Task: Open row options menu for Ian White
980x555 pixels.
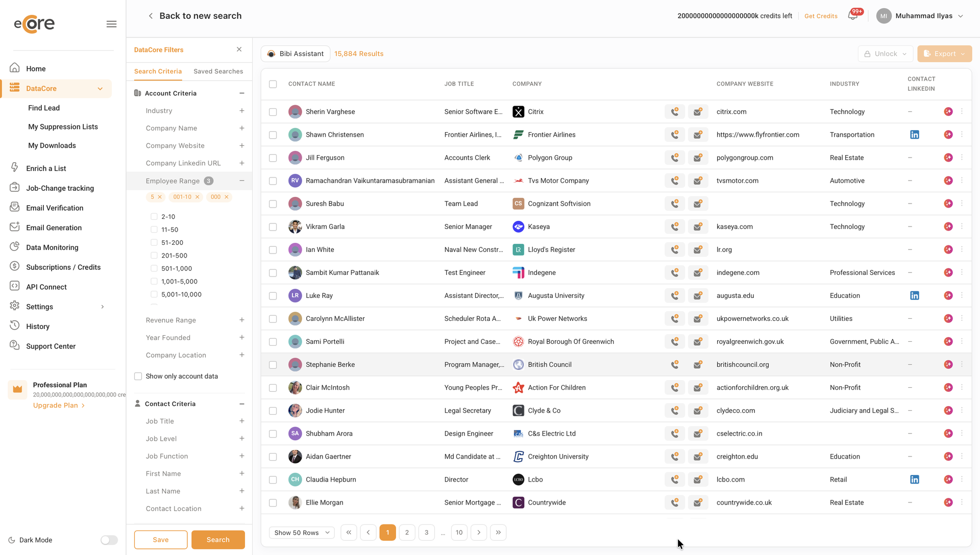Action: tap(962, 249)
